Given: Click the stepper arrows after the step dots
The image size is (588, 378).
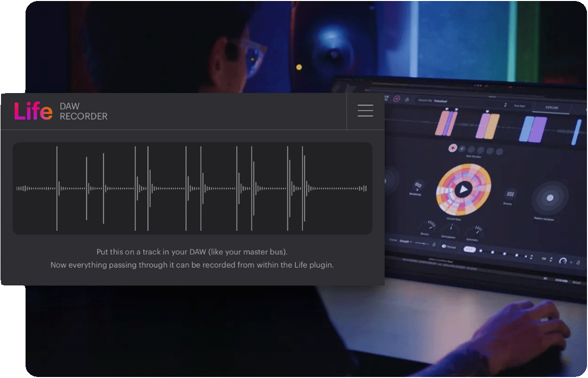Looking at the screenshot, I should [531, 257].
